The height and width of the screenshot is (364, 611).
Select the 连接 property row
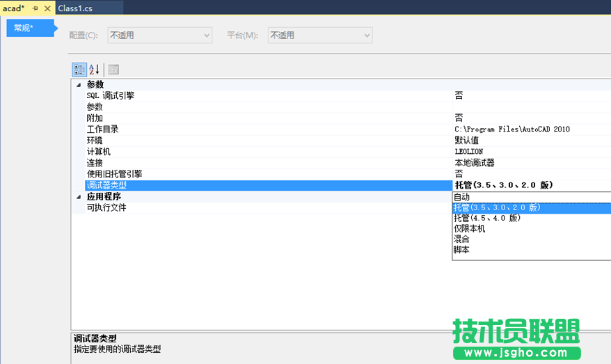coord(269,163)
